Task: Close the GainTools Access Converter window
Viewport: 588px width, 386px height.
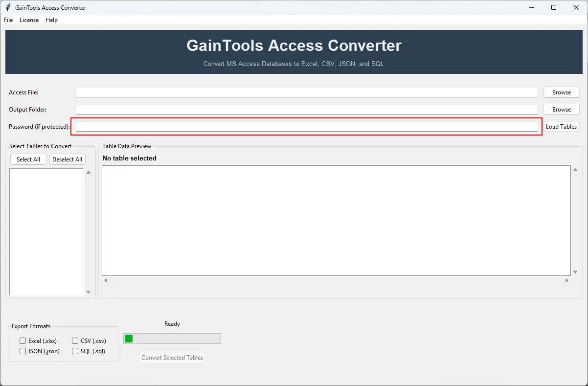Action: (x=576, y=7)
